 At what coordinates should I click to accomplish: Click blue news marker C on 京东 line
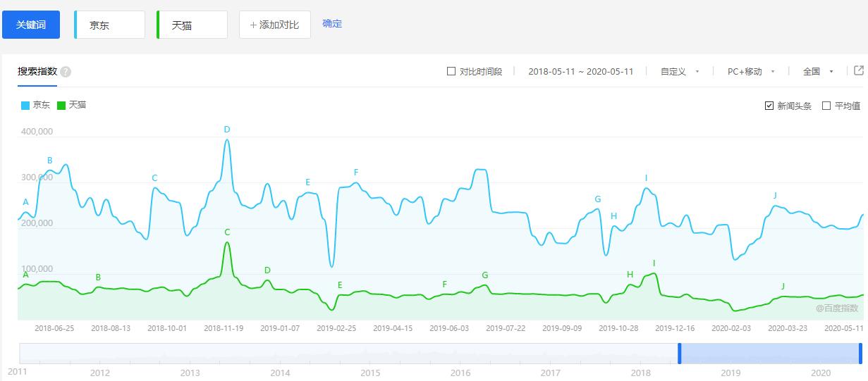click(x=154, y=178)
